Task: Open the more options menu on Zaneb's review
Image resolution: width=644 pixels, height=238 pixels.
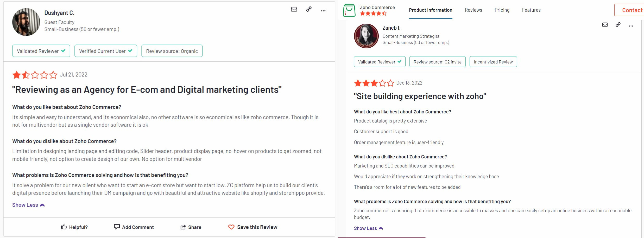Action: (x=631, y=25)
